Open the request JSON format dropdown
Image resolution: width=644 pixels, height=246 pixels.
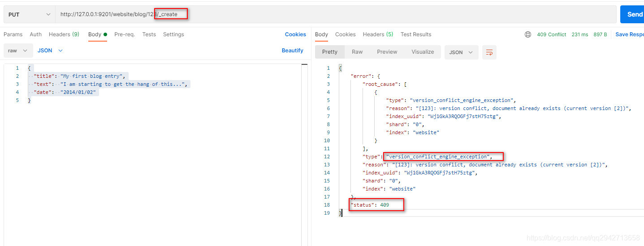pos(50,51)
